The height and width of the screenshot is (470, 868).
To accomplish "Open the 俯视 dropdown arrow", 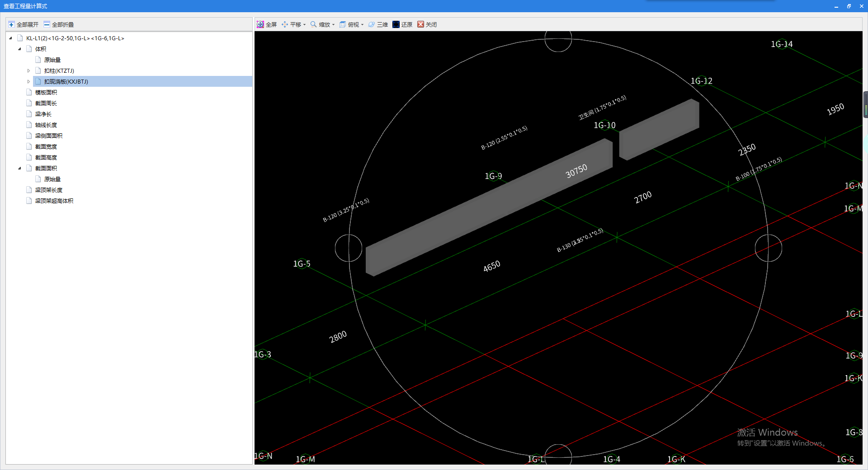I will pos(362,25).
